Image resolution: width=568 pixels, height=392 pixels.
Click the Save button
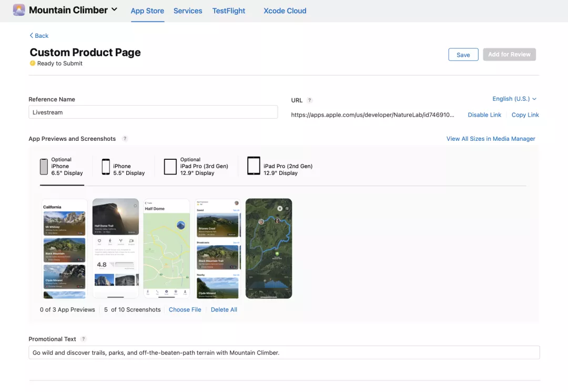tap(463, 55)
